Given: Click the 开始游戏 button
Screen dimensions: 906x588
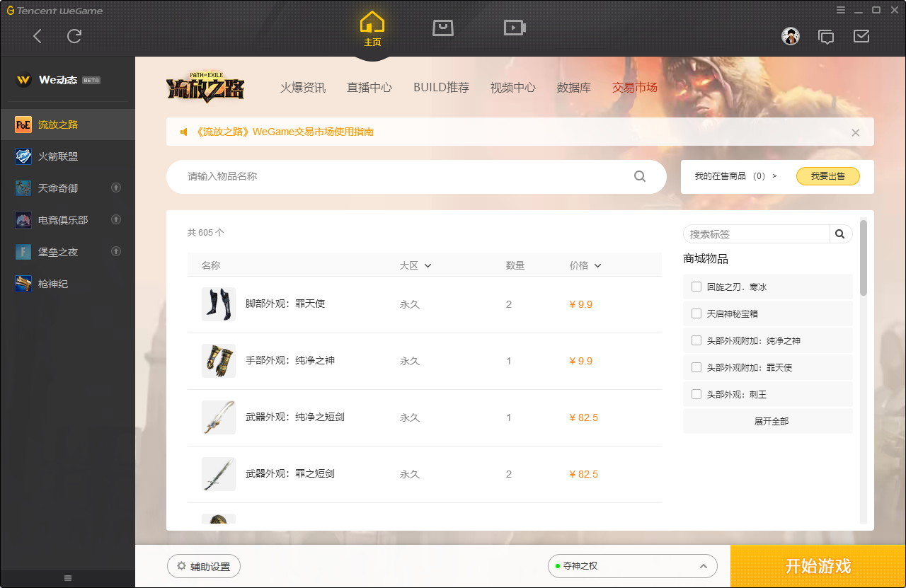Looking at the screenshot, I should click(818, 566).
